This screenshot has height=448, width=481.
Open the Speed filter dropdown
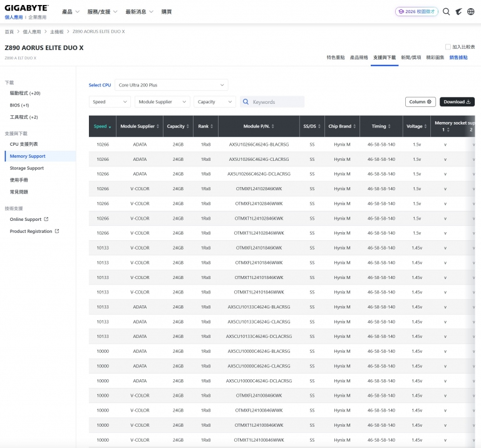coord(108,102)
